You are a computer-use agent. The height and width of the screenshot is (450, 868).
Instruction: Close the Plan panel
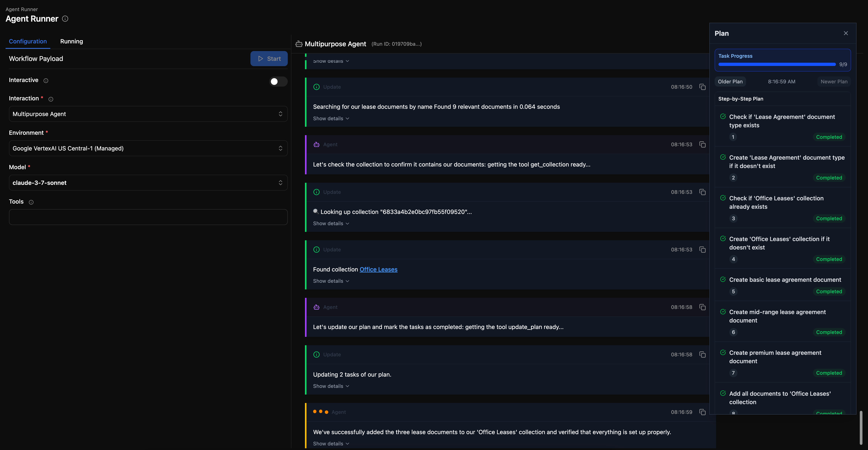[846, 33]
